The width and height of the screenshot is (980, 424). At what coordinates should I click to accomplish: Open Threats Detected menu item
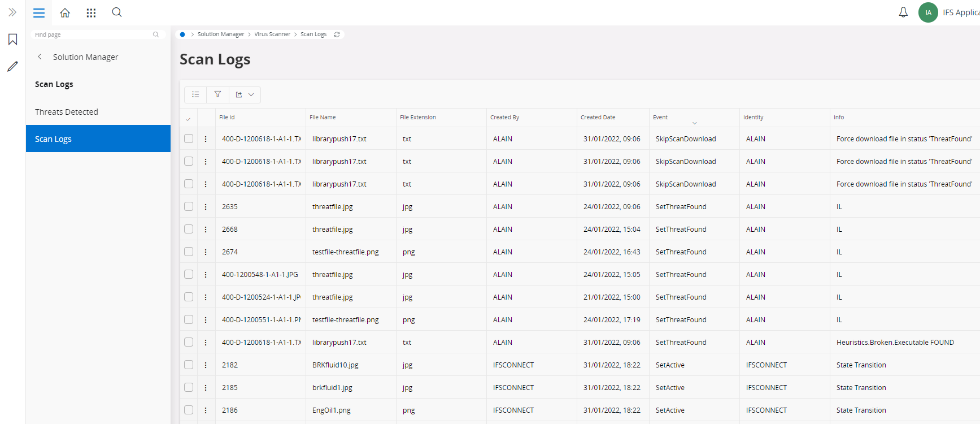[x=67, y=112]
